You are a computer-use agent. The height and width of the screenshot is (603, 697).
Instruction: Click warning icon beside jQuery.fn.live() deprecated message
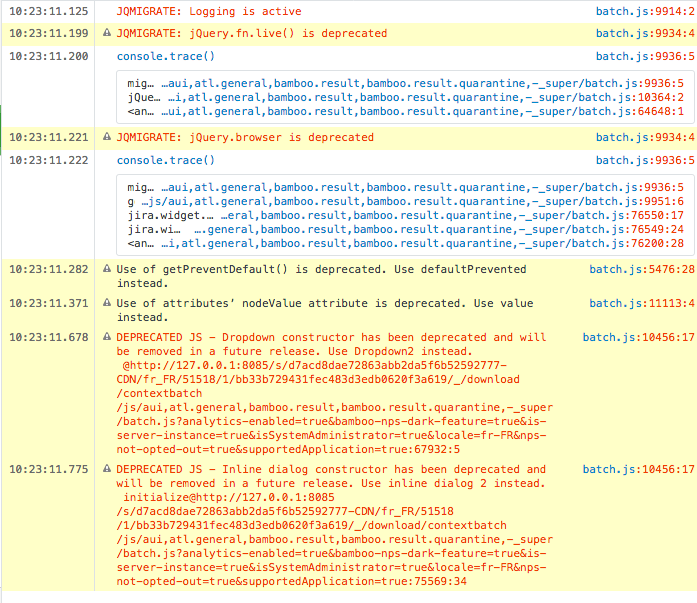click(x=107, y=32)
